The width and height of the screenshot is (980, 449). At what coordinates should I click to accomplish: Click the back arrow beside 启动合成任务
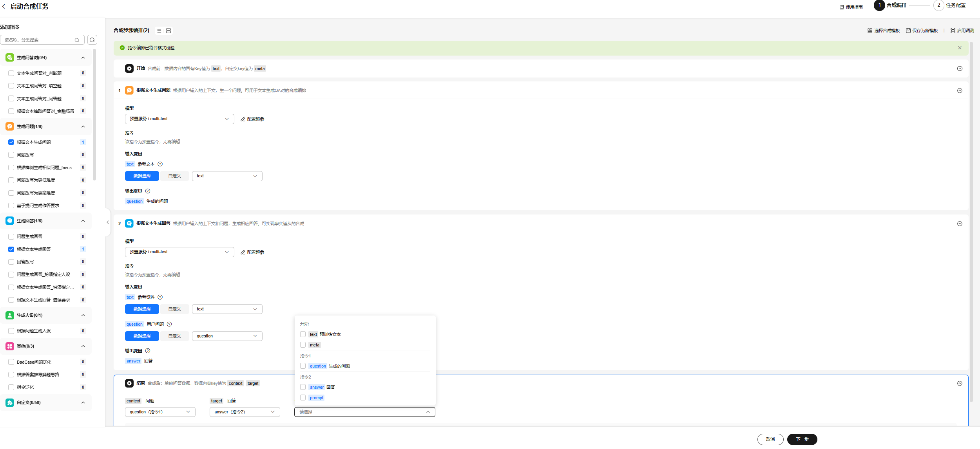pyautogui.click(x=4, y=7)
